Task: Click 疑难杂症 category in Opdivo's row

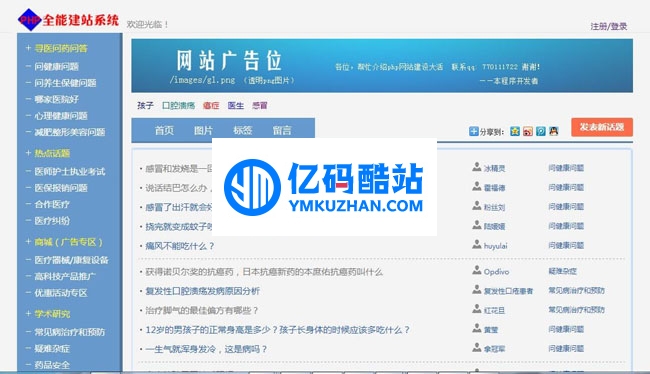Action: click(x=562, y=271)
